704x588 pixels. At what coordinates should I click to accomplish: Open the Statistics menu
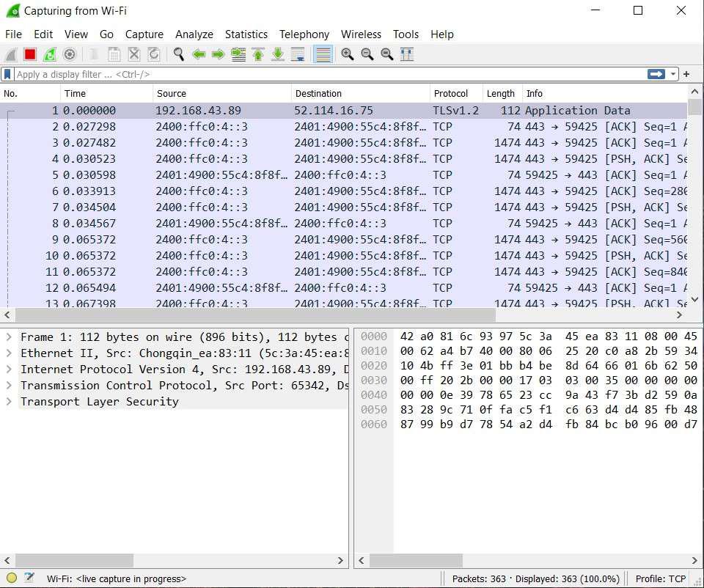pos(246,34)
